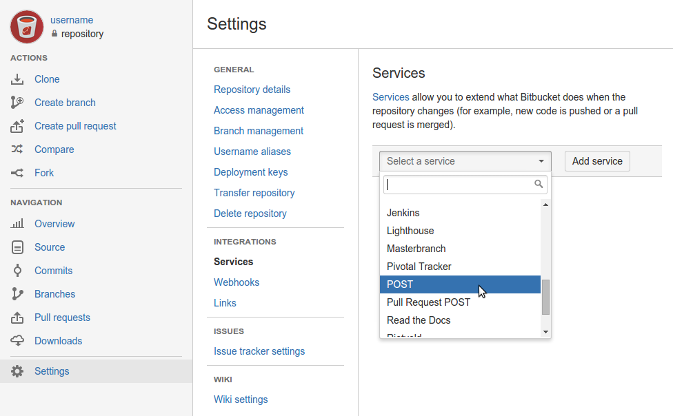Open Clone action

pyautogui.click(x=47, y=79)
